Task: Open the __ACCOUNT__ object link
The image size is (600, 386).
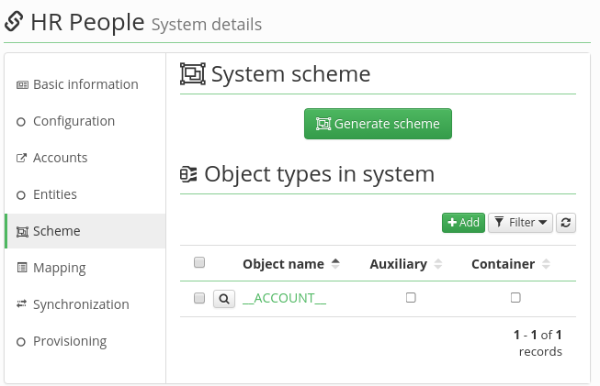Action: pyautogui.click(x=284, y=298)
